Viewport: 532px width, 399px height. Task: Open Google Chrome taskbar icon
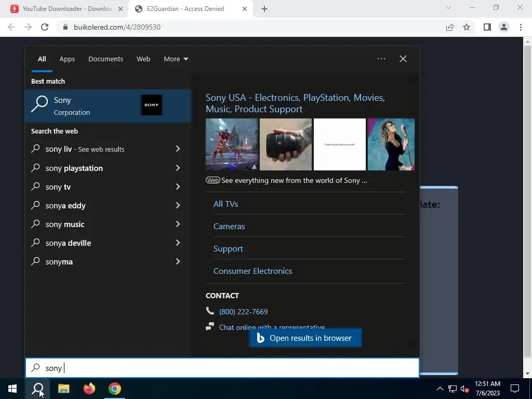(x=115, y=389)
